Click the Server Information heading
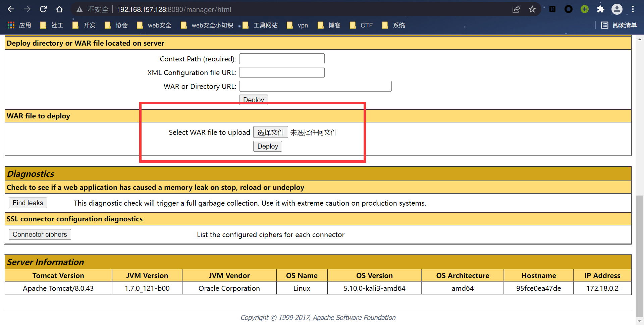The image size is (644, 325). coord(46,262)
